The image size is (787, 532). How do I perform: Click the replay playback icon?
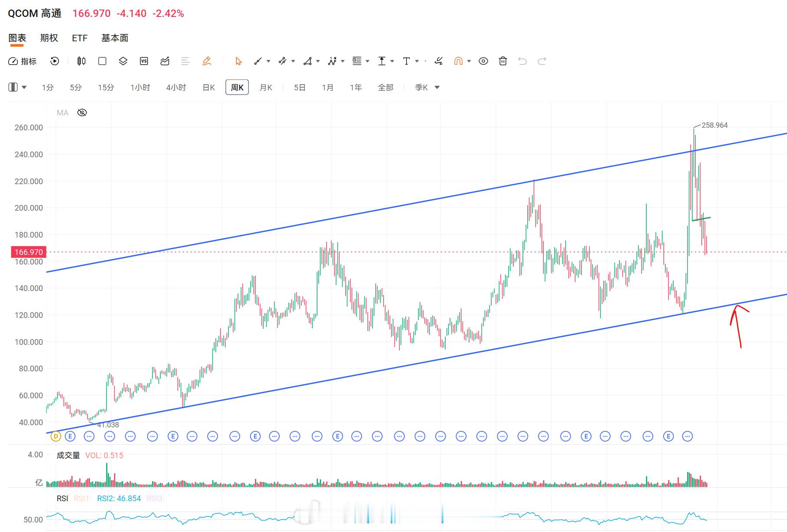pos(55,61)
